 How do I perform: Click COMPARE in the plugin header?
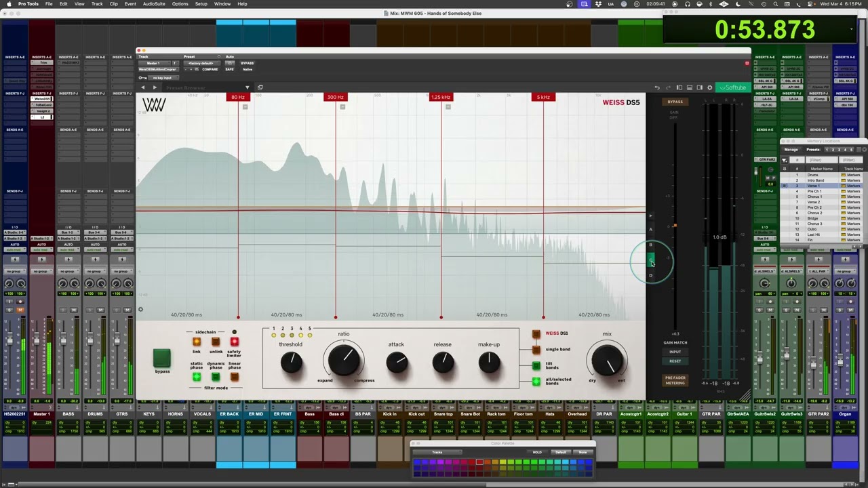click(210, 69)
